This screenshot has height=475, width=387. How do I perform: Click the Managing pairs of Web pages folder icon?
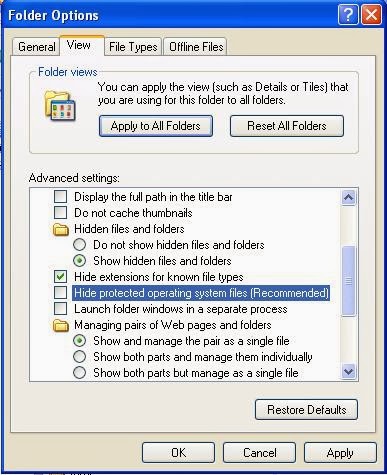(61, 325)
